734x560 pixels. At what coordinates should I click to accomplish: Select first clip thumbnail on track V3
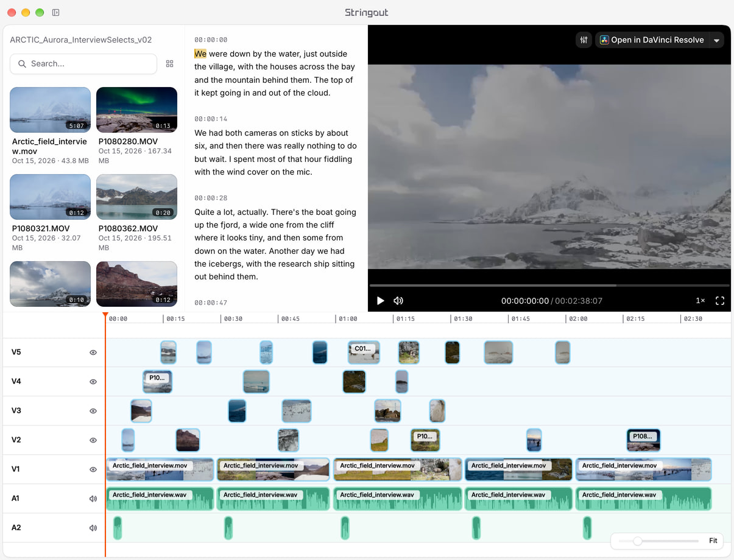pos(141,411)
